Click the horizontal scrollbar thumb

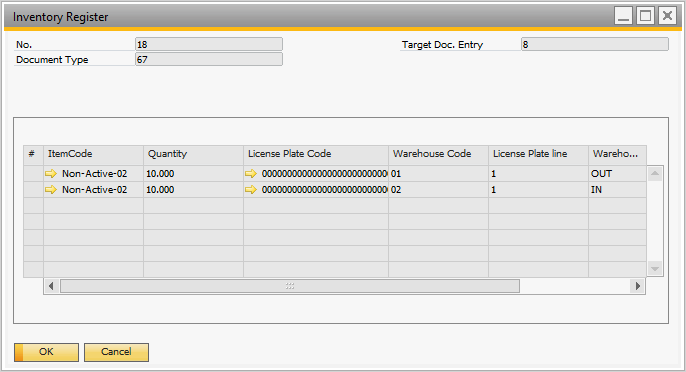(x=290, y=286)
